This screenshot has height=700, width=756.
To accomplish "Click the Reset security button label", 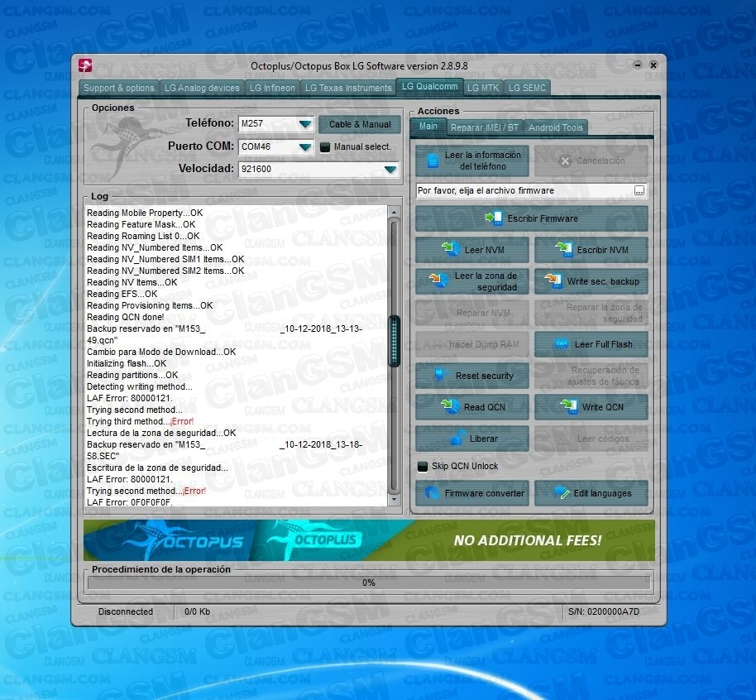I will [485, 376].
